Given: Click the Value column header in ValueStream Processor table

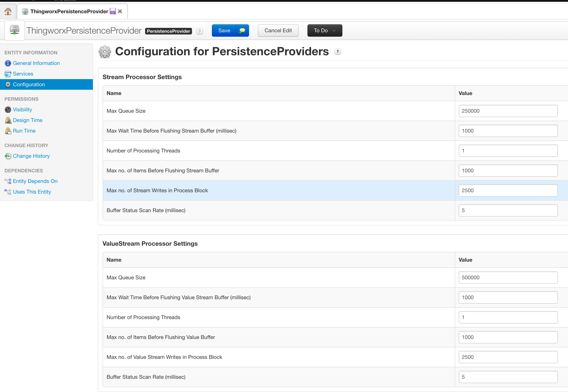Looking at the screenshot, I should click(465, 260).
